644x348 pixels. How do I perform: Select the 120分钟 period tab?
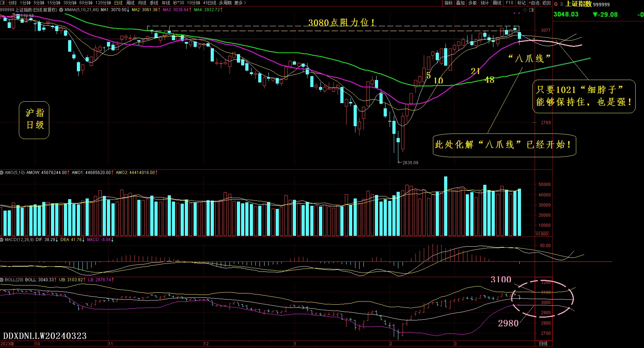pos(103,3)
